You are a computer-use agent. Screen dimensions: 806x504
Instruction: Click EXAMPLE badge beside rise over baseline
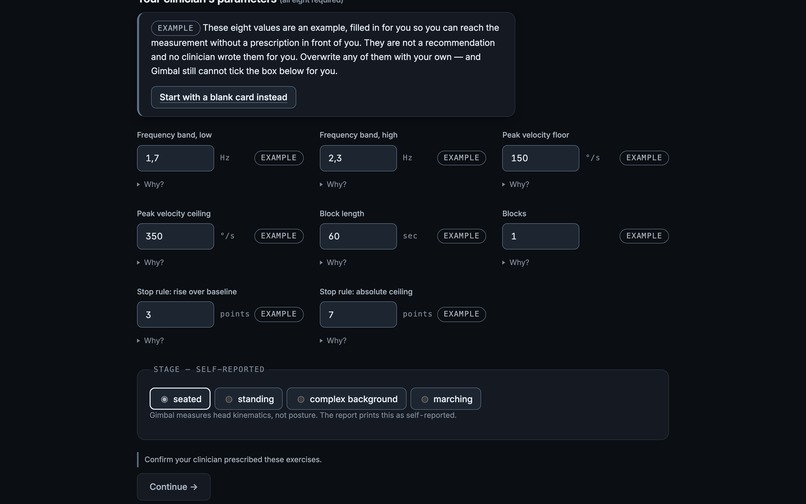279,314
